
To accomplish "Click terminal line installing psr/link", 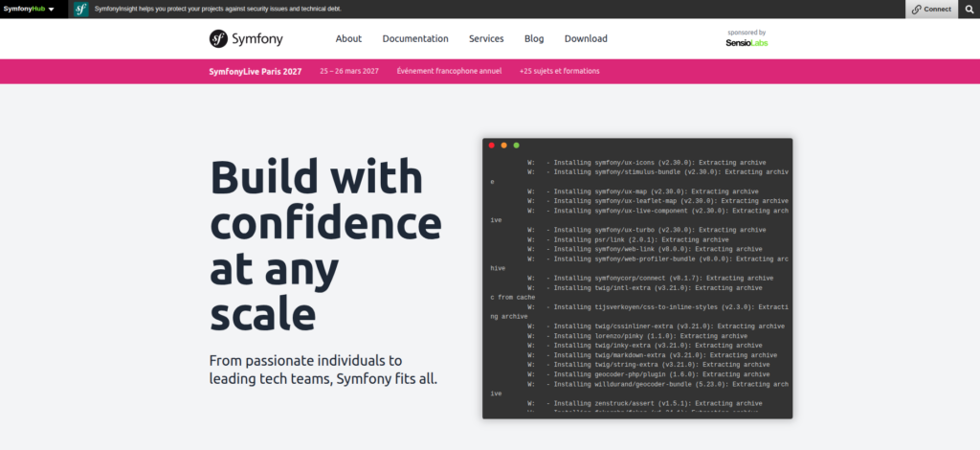I will [x=628, y=239].
